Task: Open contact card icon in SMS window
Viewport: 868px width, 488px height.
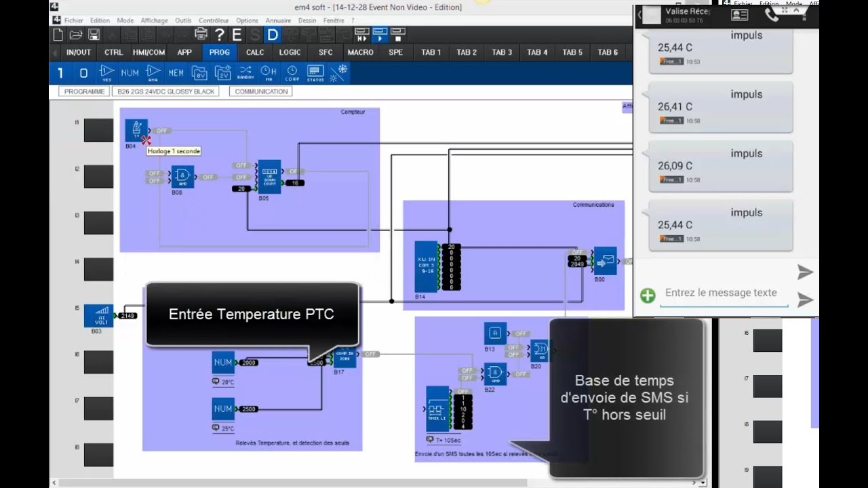Action: 740,15
